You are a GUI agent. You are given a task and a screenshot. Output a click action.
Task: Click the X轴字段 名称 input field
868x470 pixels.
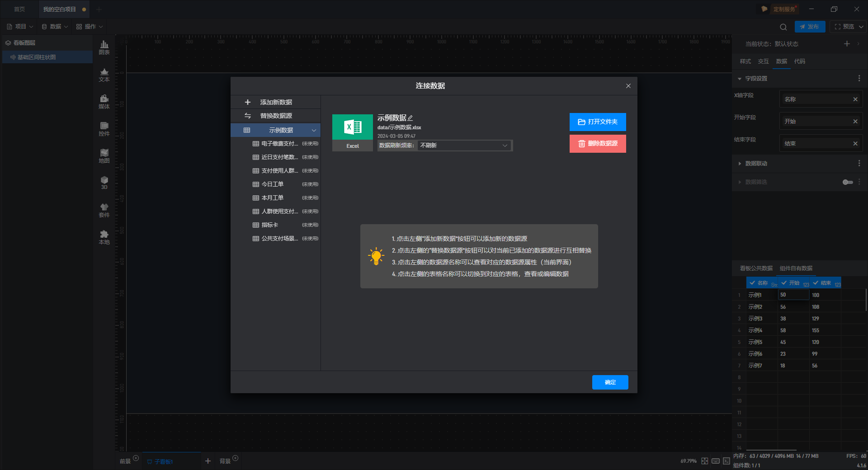point(821,99)
